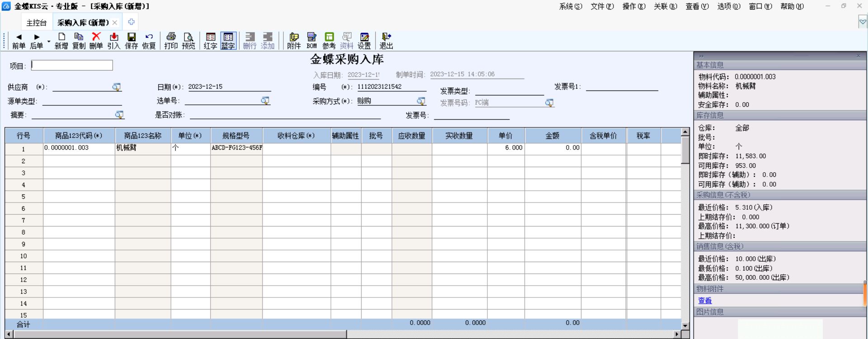The width and height of the screenshot is (868, 339).
Task: Print document with 打印 icon
Action: coord(171,41)
